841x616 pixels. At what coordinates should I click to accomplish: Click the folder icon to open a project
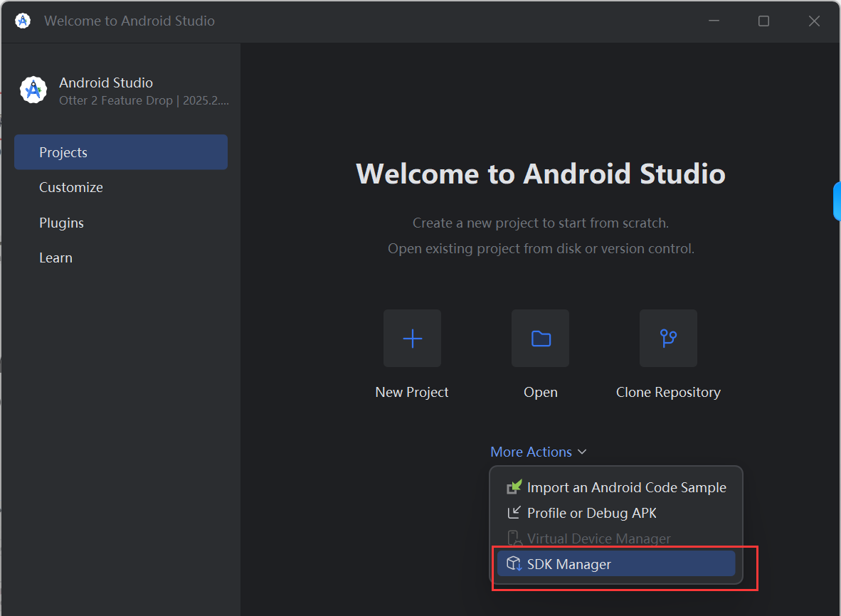pos(540,338)
